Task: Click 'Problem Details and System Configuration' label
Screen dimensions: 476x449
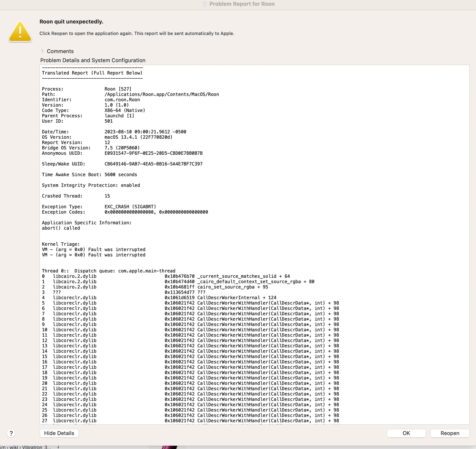Action: coord(93,60)
